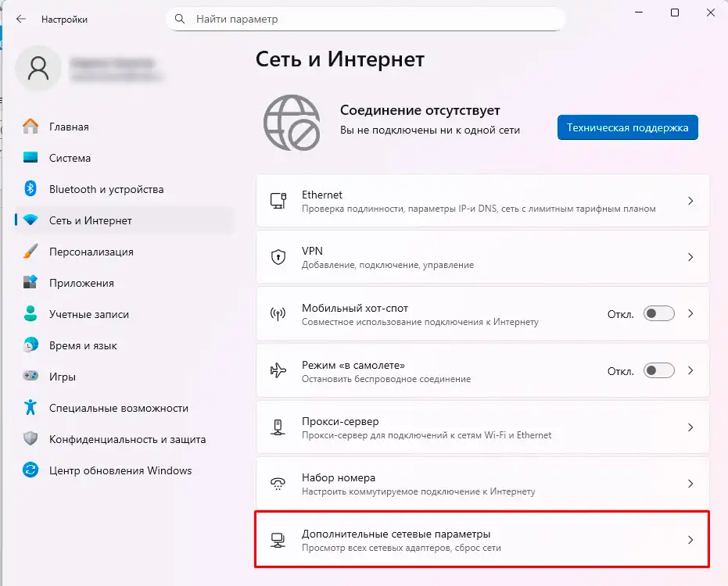Image resolution: width=728 pixels, height=586 pixels.
Task: Open the Набор номера phone icon
Action: click(278, 484)
